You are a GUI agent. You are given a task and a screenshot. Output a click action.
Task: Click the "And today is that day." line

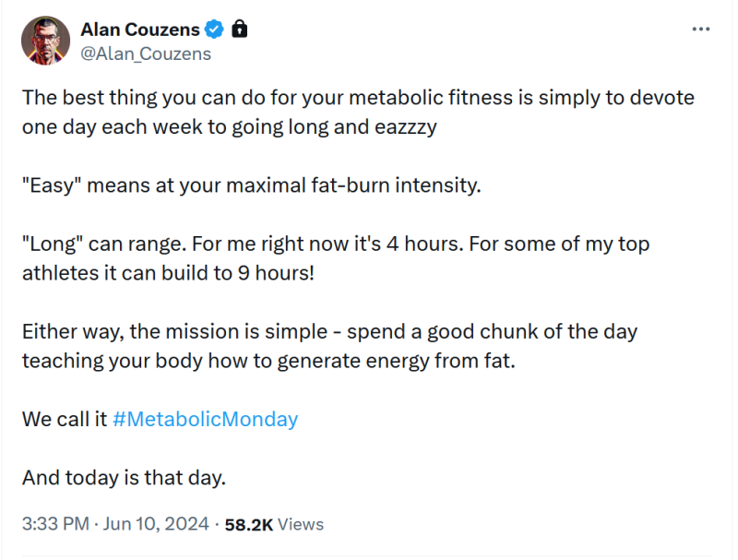click(x=124, y=478)
